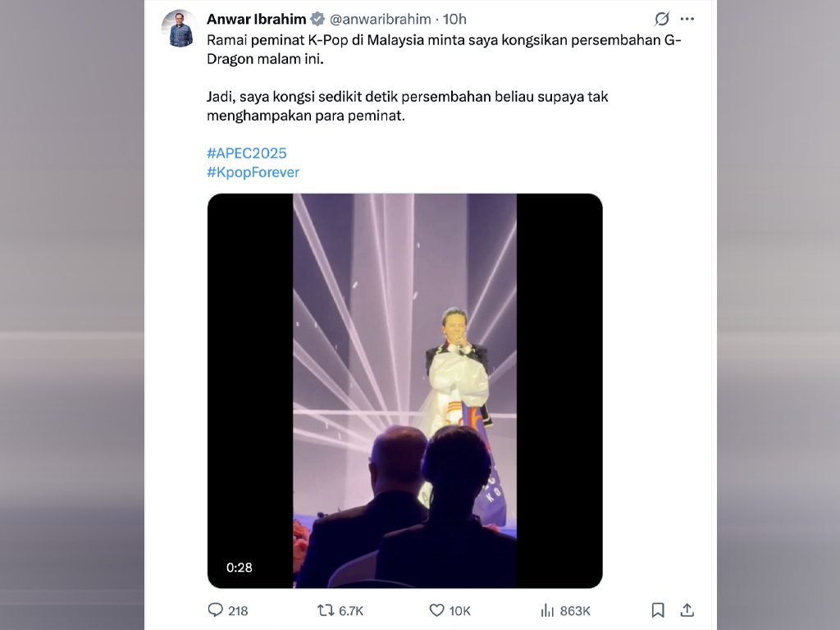Click the 10K likes count
The image size is (840, 630).
[460, 610]
